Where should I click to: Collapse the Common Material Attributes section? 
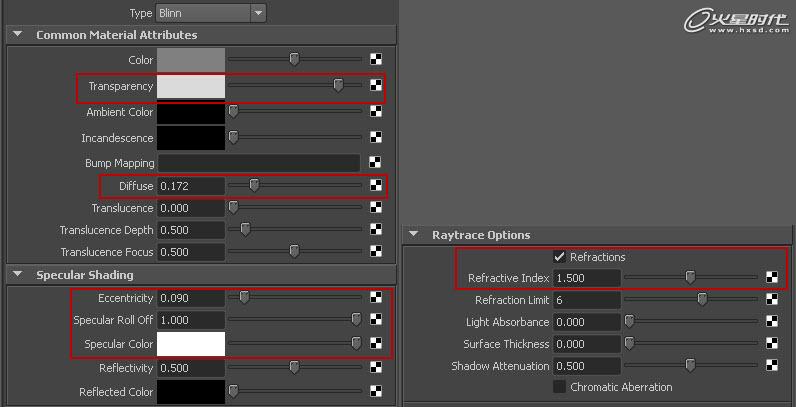click(18, 35)
